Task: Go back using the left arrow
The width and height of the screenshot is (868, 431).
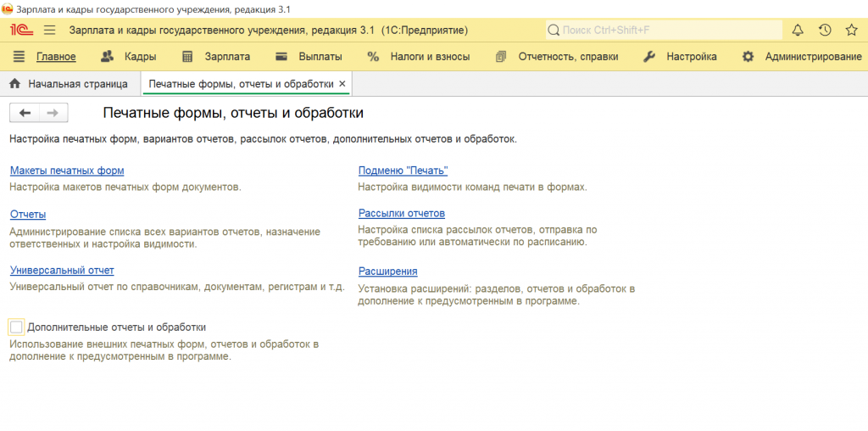Action: [x=25, y=113]
